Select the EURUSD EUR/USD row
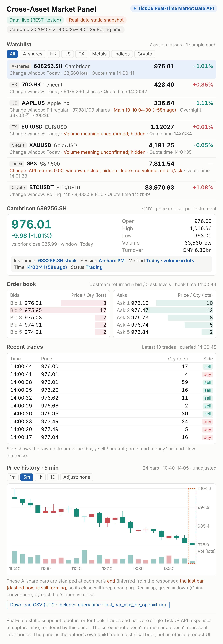The width and height of the screenshot is (223, 644). 111,130
